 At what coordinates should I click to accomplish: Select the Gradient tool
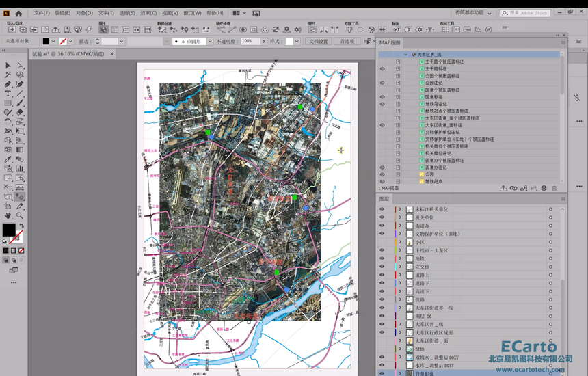20,150
